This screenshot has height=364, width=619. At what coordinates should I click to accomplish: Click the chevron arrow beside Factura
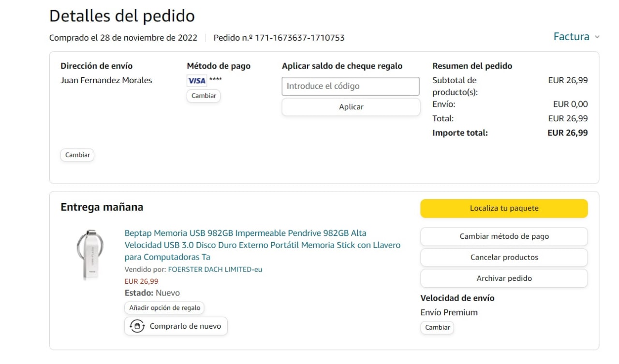pyautogui.click(x=597, y=37)
